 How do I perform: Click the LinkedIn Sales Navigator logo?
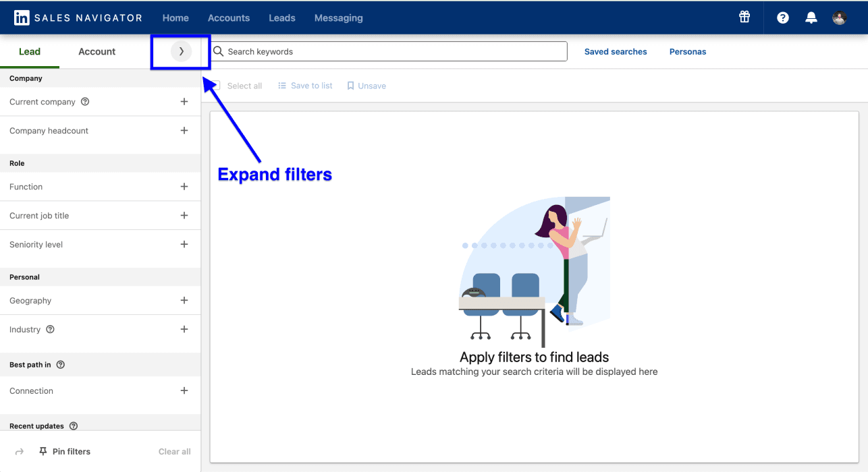[x=76, y=17]
